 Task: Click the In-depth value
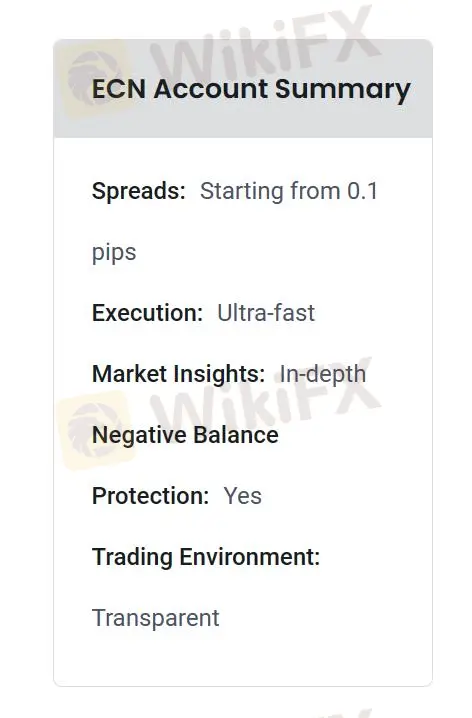(x=323, y=375)
